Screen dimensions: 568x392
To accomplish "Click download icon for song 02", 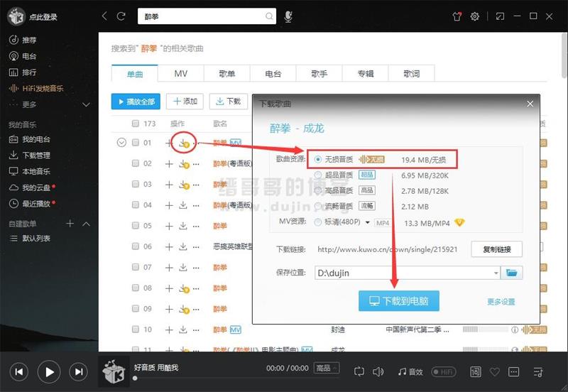I will (184, 164).
